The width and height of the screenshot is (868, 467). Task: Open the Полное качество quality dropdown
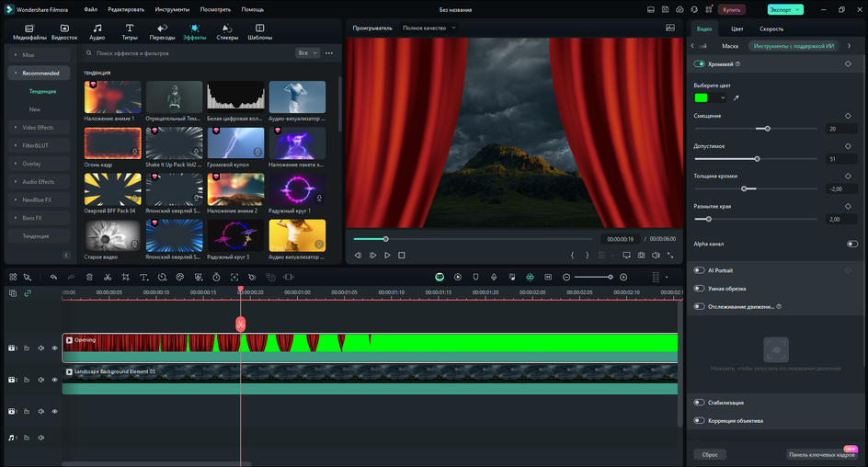coord(428,28)
